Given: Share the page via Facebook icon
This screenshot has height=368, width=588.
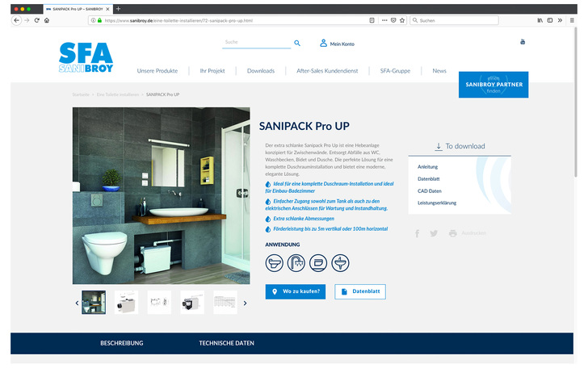Looking at the screenshot, I should click(417, 233).
